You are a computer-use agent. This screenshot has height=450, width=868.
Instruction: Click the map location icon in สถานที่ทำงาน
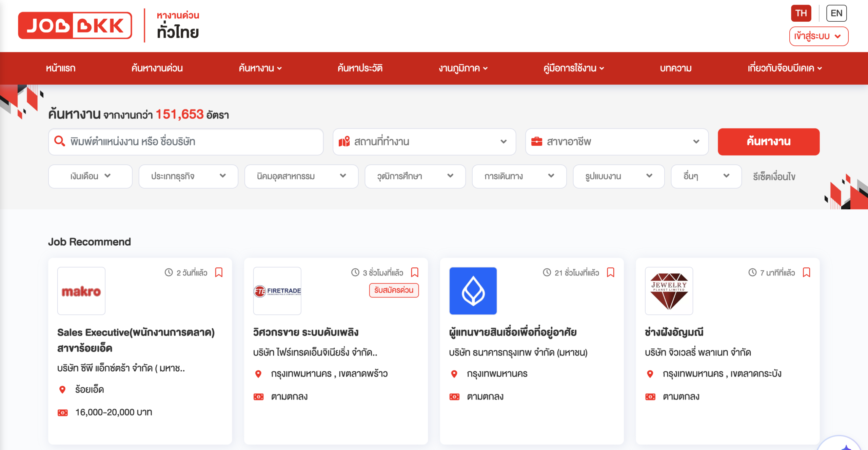coord(344,141)
